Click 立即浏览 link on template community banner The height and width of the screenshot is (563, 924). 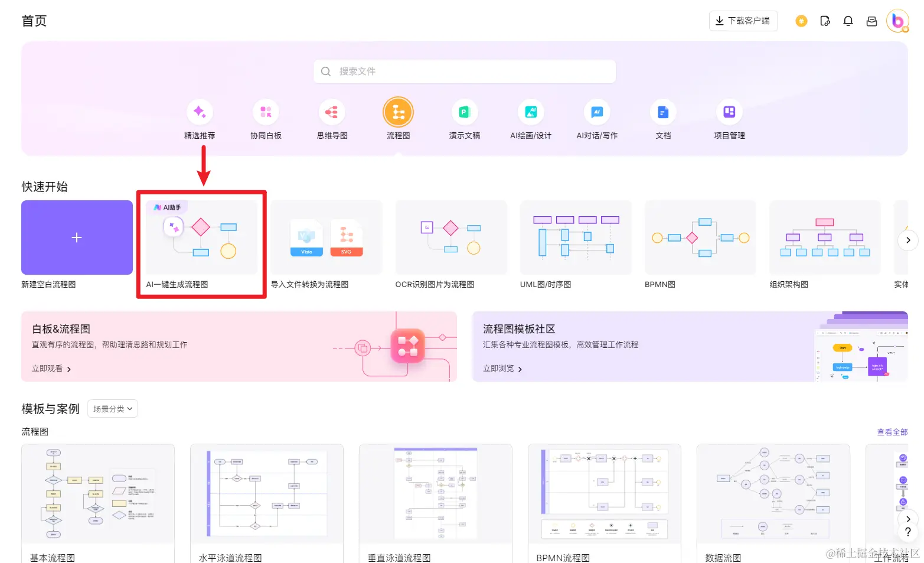click(x=502, y=369)
